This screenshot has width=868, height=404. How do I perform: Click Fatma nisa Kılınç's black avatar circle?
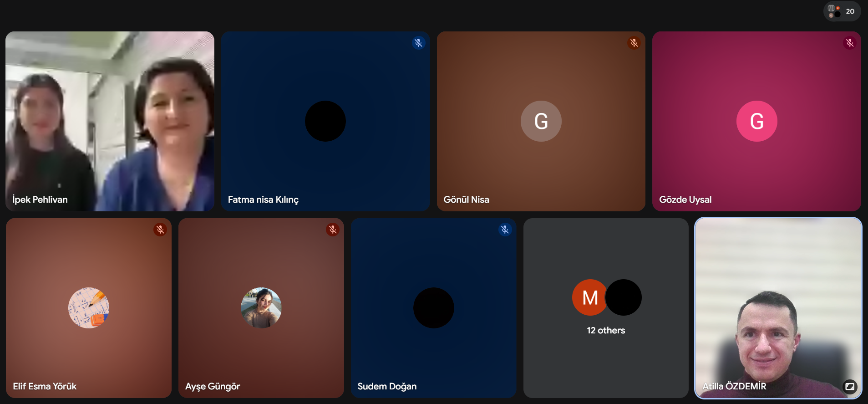coord(325,121)
